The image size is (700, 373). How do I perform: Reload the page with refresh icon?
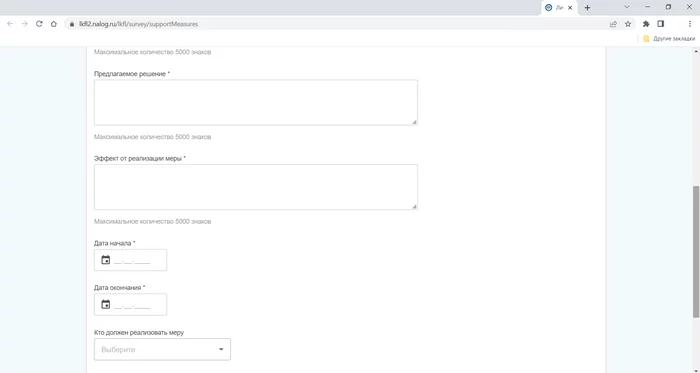[x=39, y=24]
